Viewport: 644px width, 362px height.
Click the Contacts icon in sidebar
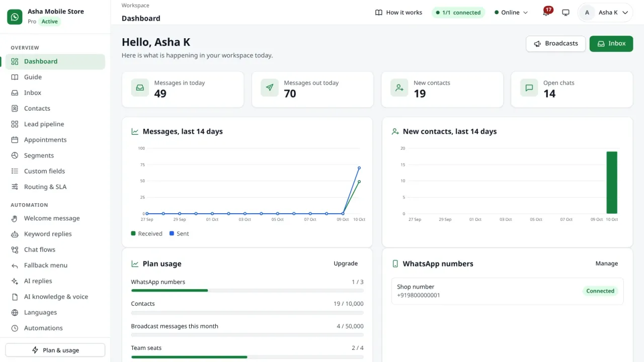click(15, 108)
